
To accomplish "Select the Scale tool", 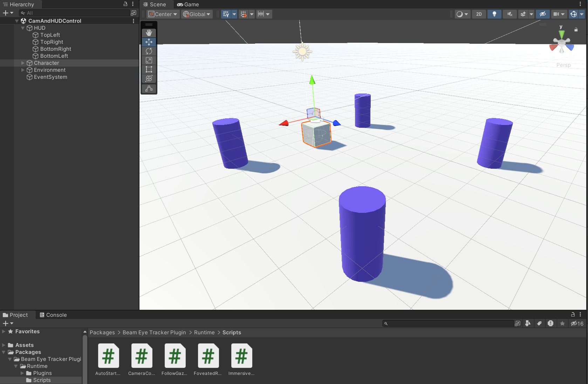I will click(x=149, y=60).
